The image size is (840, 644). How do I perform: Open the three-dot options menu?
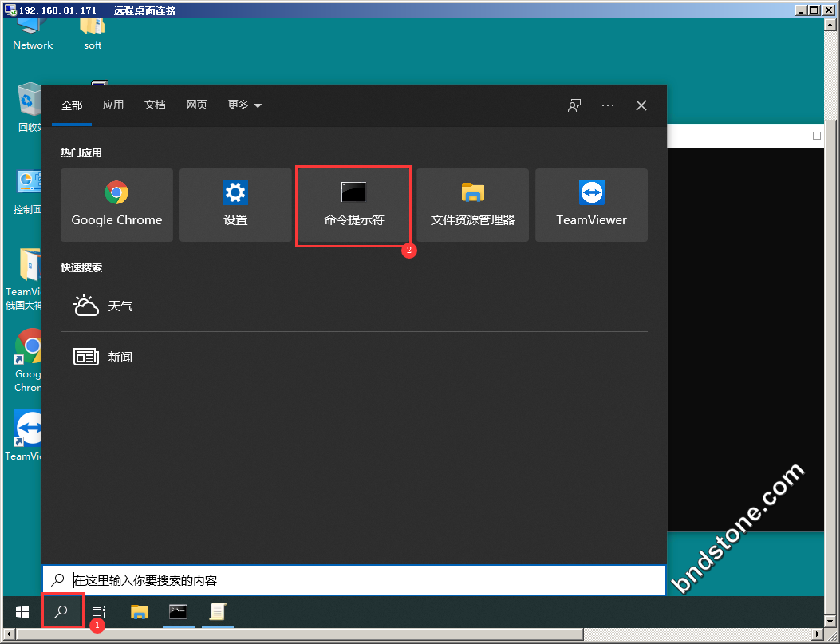[x=608, y=105]
